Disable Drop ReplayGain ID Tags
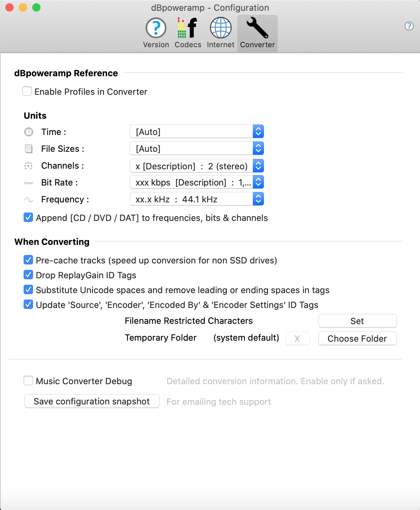The height and width of the screenshot is (510, 420). click(28, 275)
